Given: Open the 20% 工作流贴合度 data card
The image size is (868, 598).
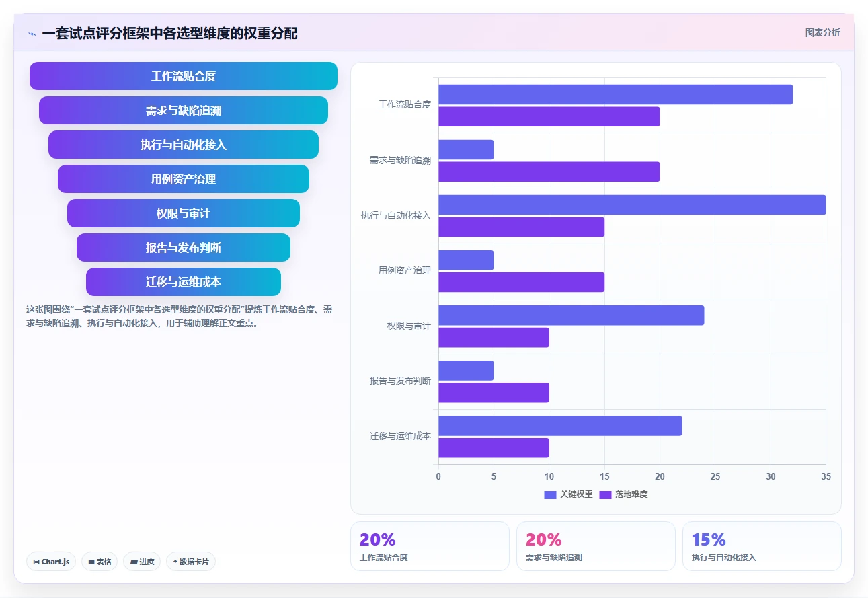Looking at the screenshot, I should (430, 546).
